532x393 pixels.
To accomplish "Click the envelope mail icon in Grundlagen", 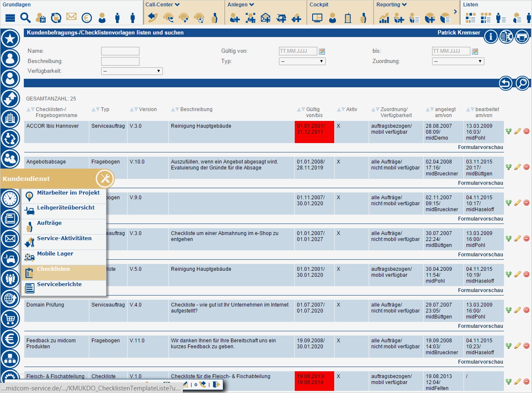I will coord(71,17).
